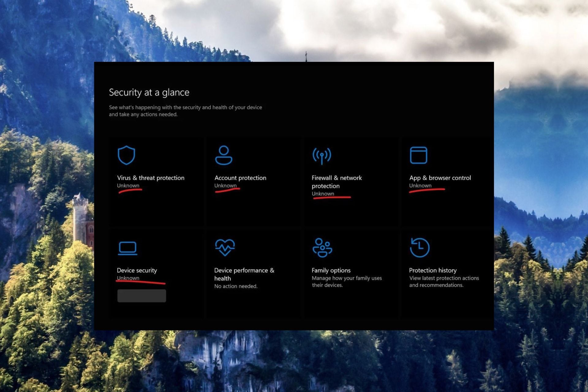588x392 pixels.
Task: Open the Device performance heart icon
Action: (x=225, y=247)
